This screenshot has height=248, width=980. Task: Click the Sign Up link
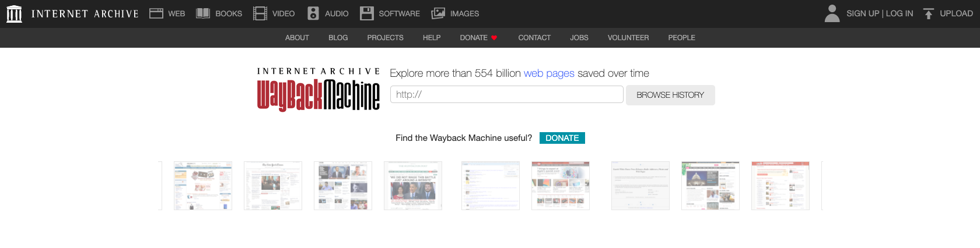(x=863, y=13)
